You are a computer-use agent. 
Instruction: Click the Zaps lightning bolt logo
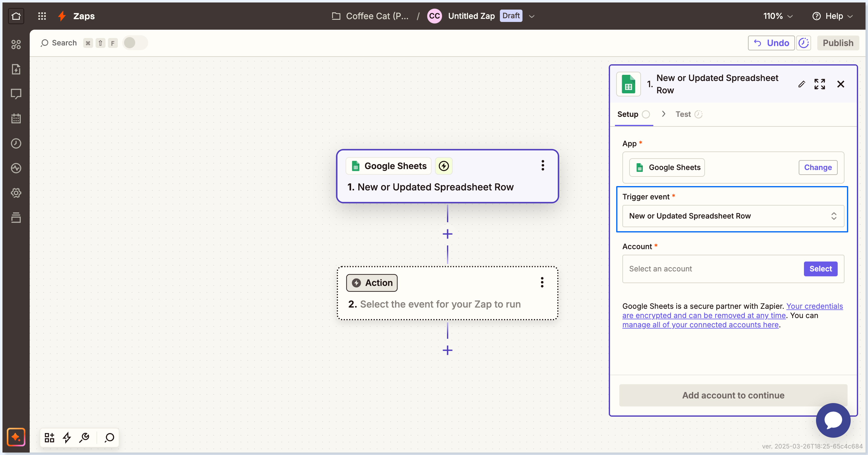62,16
